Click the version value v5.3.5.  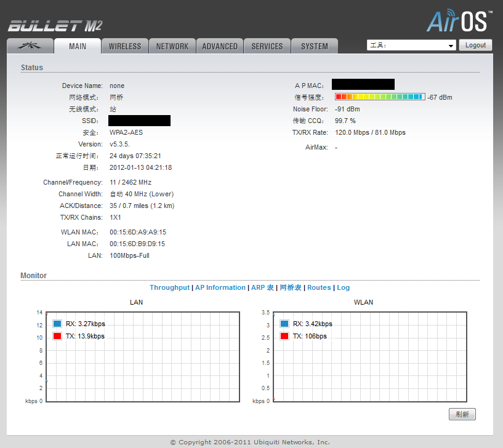119,145
